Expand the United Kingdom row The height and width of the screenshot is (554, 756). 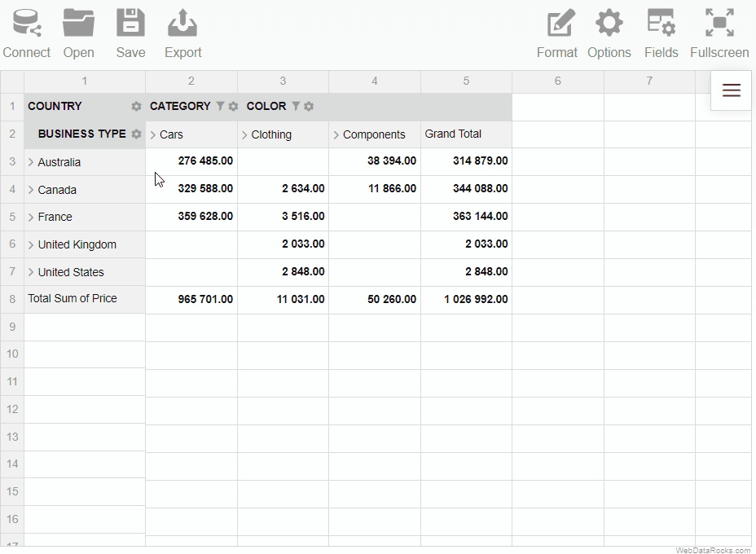(x=31, y=245)
